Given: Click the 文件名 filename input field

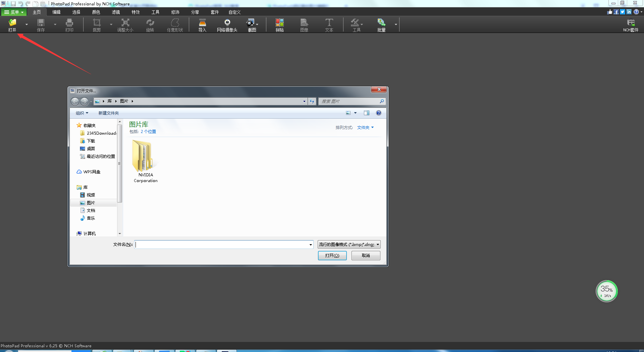Looking at the screenshot, I should (x=224, y=245).
